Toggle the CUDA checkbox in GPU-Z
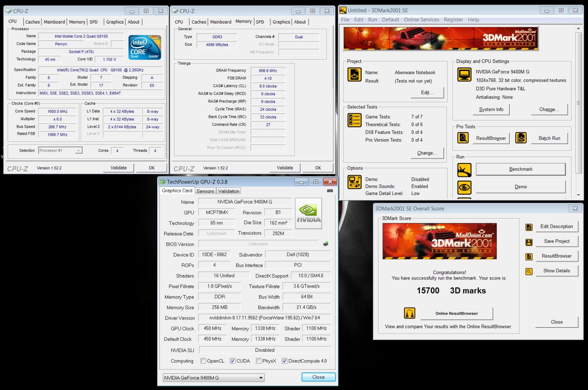This screenshot has height=390, width=588. click(233, 361)
